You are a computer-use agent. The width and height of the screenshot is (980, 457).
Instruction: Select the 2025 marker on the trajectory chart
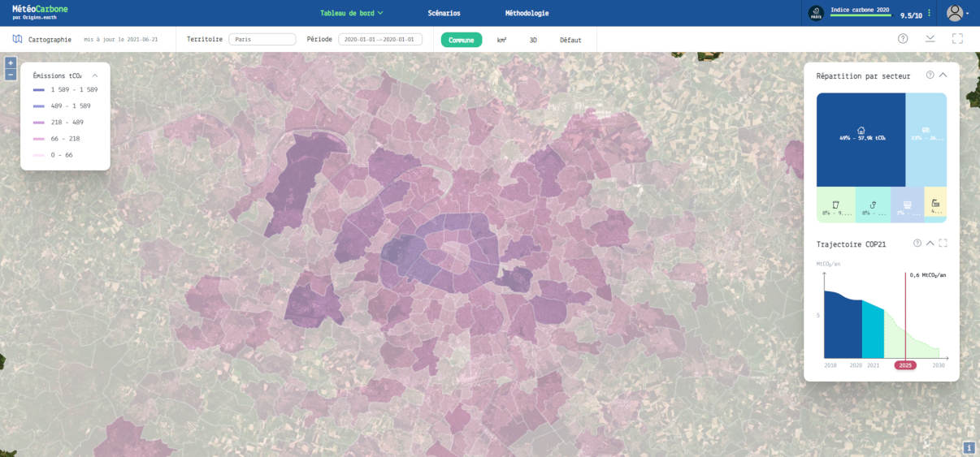905,365
